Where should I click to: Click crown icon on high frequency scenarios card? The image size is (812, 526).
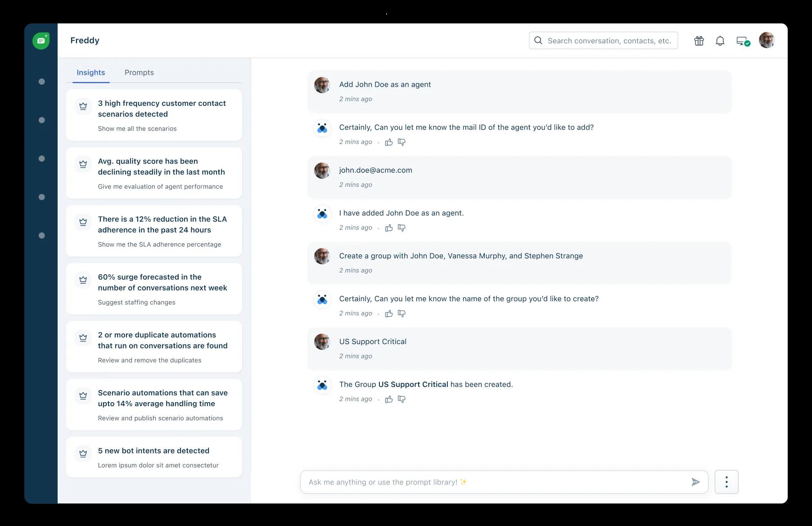83,106
